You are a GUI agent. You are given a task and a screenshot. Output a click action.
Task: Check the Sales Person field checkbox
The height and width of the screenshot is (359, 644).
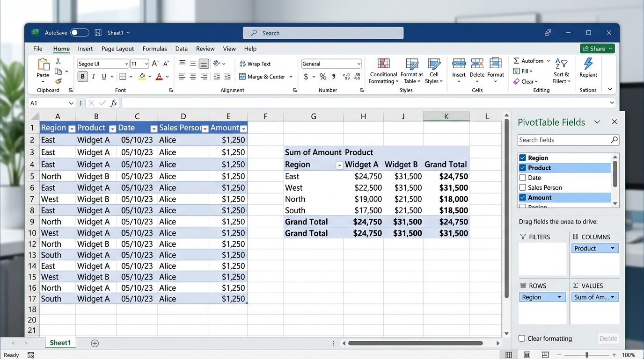pyautogui.click(x=523, y=187)
